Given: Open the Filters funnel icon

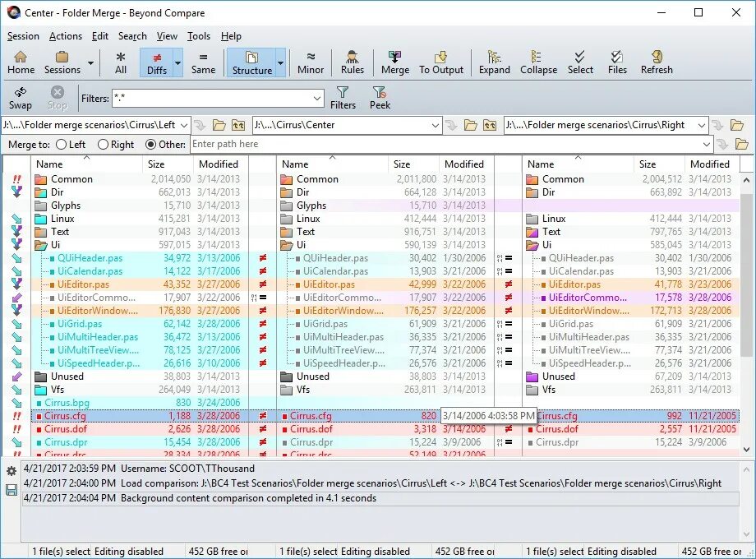Looking at the screenshot, I should [x=343, y=98].
